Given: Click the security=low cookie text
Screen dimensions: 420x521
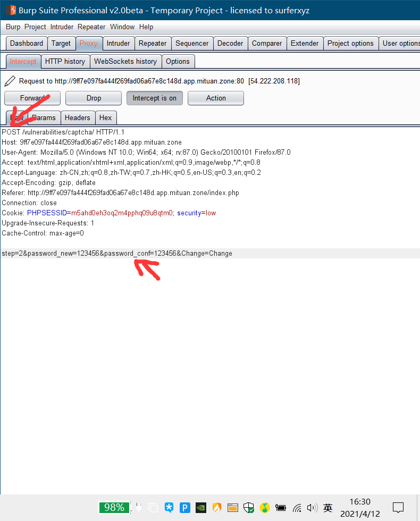Looking at the screenshot, I should [x=196, y=213].
